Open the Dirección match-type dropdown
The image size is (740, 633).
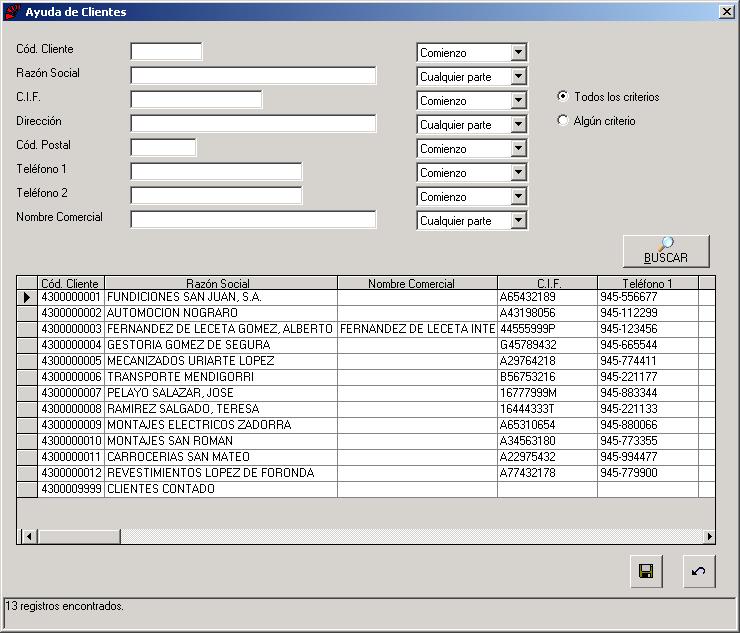click(518, 125)
